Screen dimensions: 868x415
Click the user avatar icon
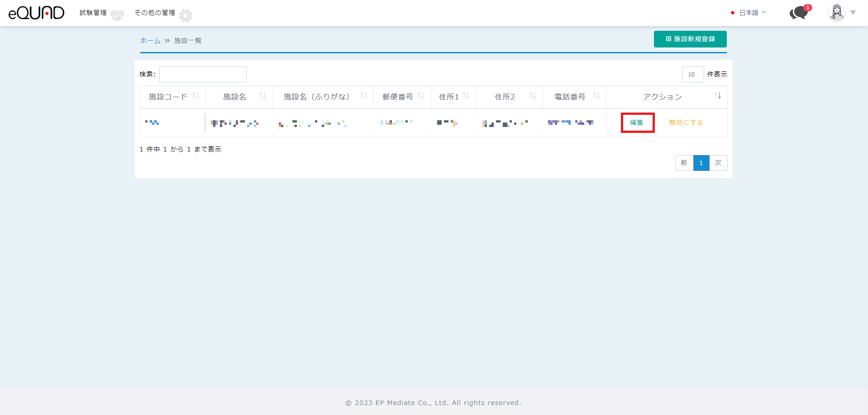click(x=836, y=12)
